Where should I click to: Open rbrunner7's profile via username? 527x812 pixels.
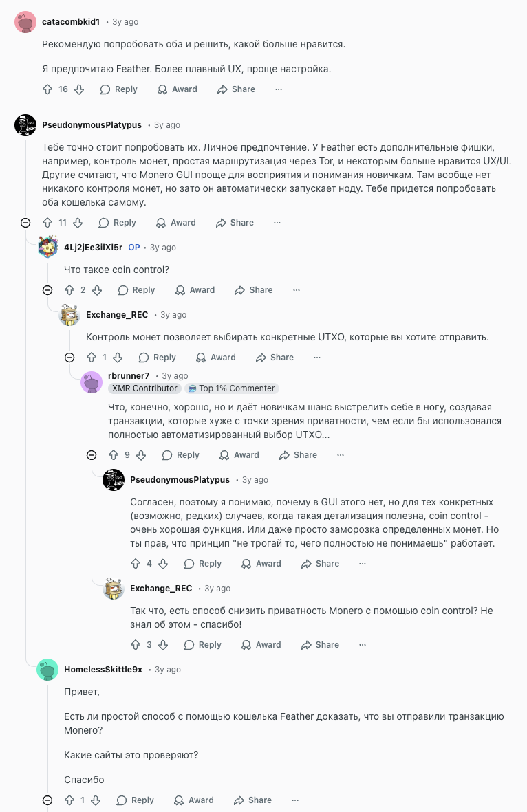tap(129, 376)
